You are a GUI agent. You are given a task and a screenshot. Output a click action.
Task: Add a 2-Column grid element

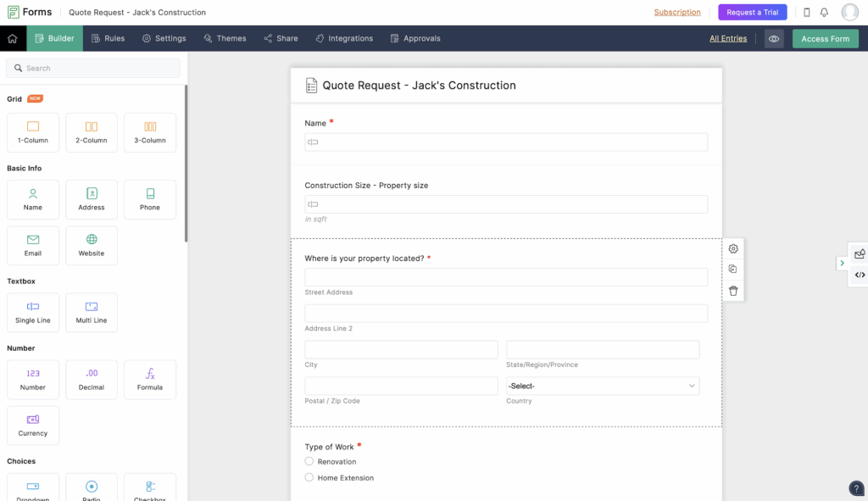92,133
